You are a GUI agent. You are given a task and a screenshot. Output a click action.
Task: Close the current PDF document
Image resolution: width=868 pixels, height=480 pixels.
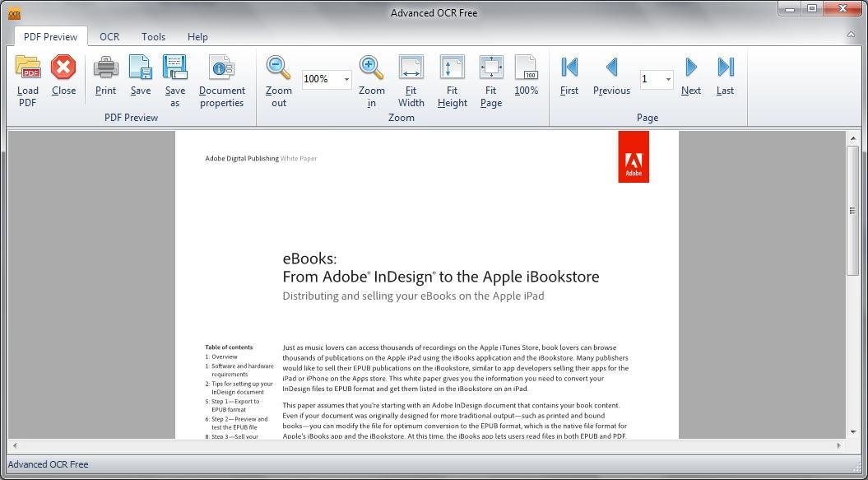coord(63,79)
